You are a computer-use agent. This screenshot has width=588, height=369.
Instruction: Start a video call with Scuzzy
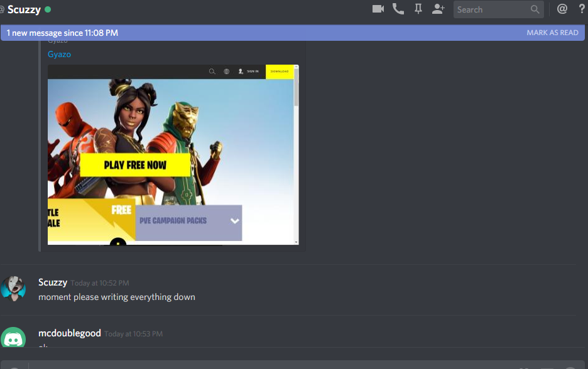coord(378,9)
